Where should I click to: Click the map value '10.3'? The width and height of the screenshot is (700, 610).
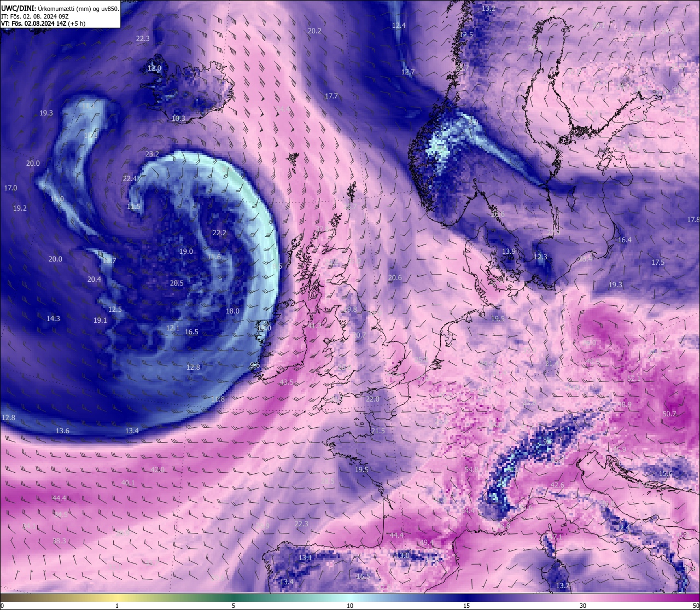[178, 119]
